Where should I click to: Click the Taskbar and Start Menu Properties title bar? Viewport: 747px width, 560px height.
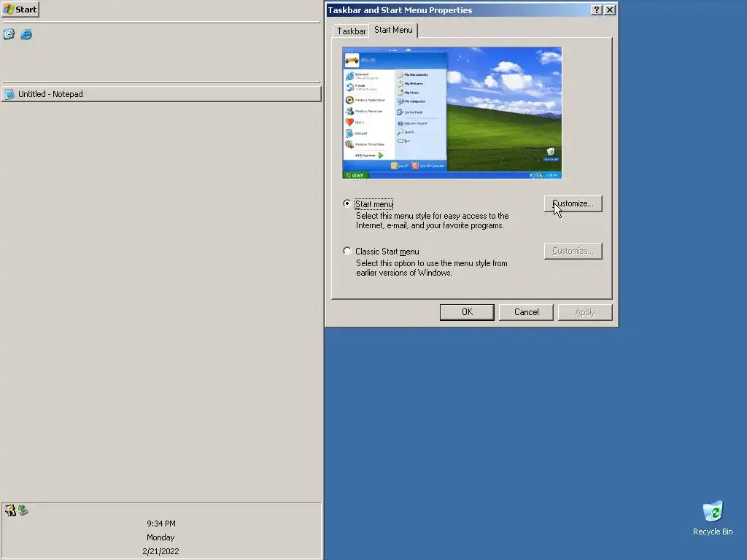point(457,10)
